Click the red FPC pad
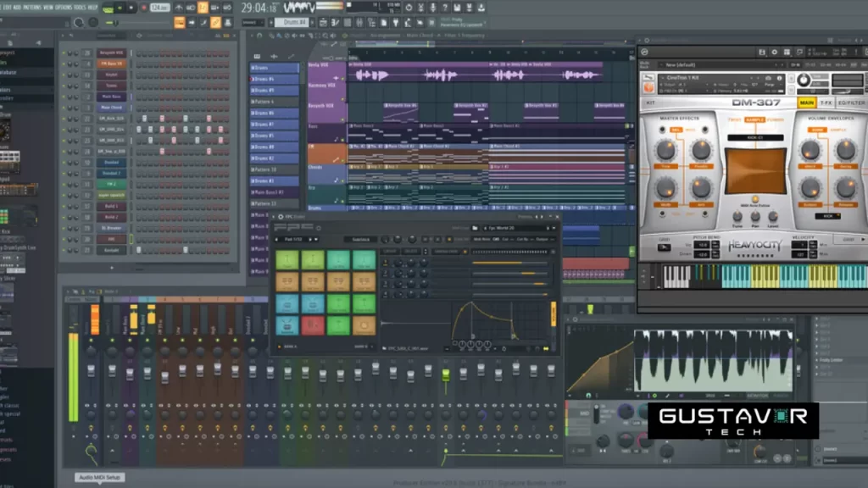Screen dimensions: 868x488 (313, 325)
